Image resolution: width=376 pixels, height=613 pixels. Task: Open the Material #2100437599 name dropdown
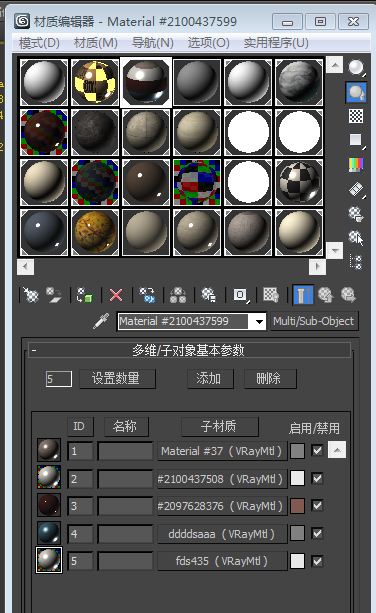[259, 322]
